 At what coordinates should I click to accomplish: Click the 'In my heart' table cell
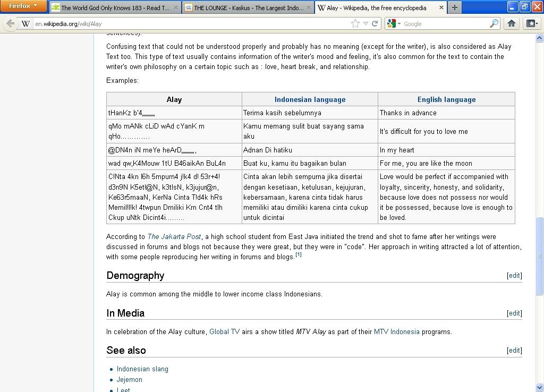point(446,150)
